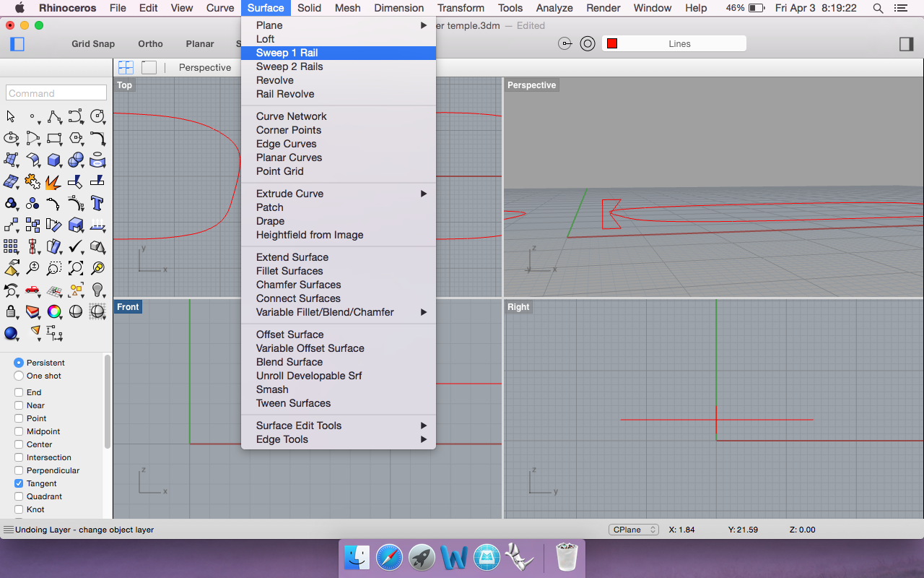
Task: Open the Lines layer dropdown
Action: 674,44
